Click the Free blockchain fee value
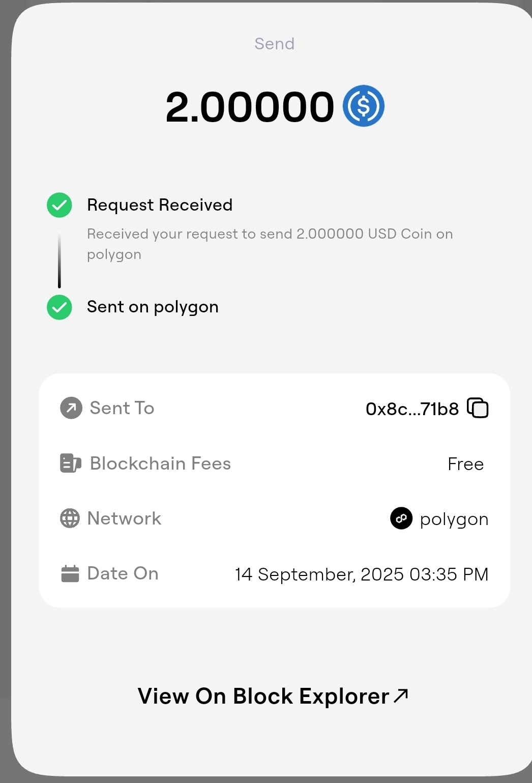532x783 pixels. pos(465,464)
